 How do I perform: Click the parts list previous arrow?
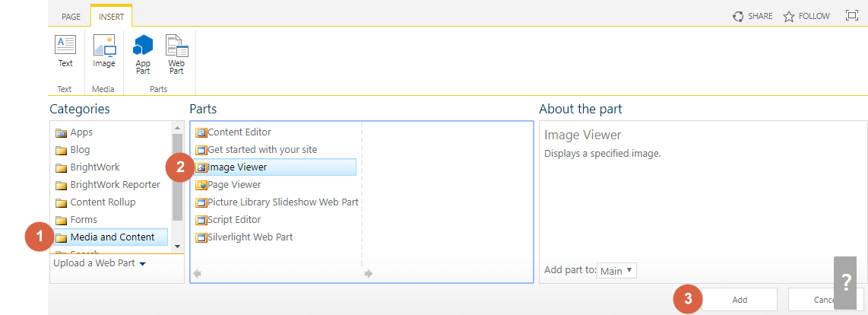point(197,273)
